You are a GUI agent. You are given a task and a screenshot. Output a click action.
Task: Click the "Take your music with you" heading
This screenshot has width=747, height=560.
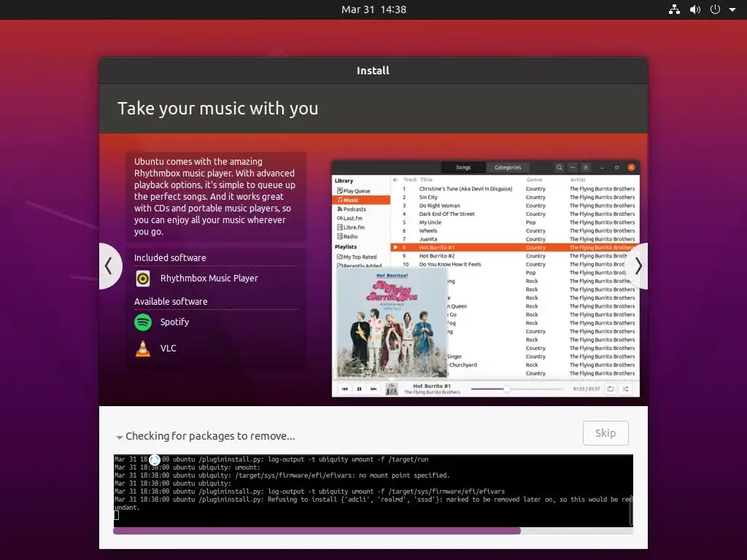[217, 109]
